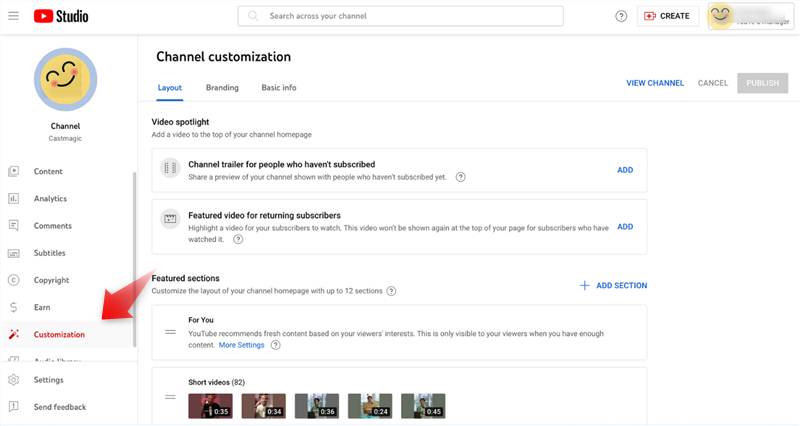Click the Comments speech icon
This screenshot has height=426, width=800.
tap(14, 225)
